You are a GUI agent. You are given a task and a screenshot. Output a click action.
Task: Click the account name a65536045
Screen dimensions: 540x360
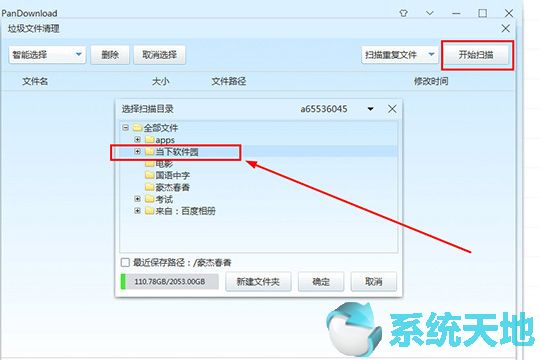[324, 109]
